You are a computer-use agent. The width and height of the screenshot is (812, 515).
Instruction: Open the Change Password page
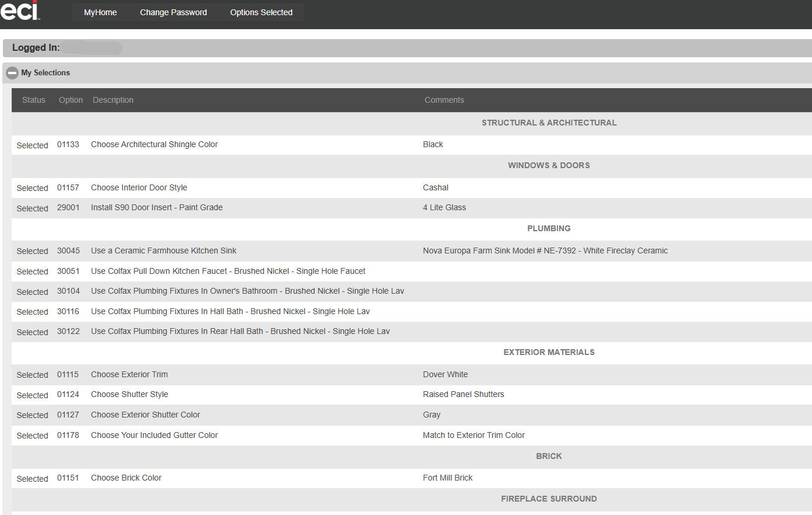(173, 12)
